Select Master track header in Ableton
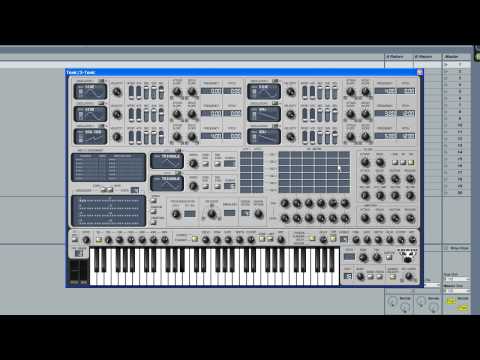 tap(456, 57)
